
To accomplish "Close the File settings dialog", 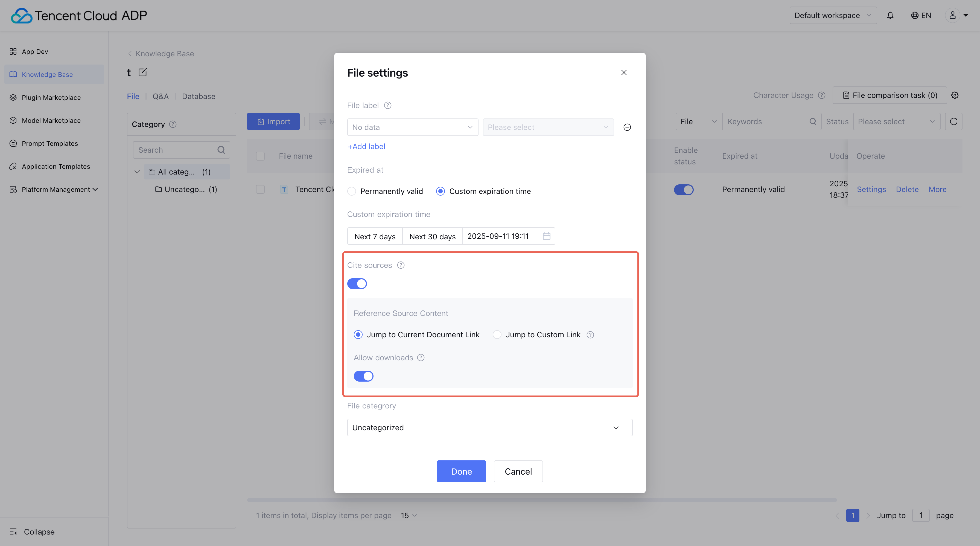I will 624,72.
